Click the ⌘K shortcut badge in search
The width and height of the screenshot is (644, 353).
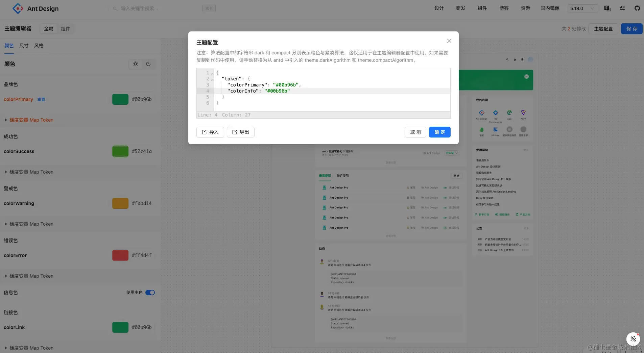209,8
